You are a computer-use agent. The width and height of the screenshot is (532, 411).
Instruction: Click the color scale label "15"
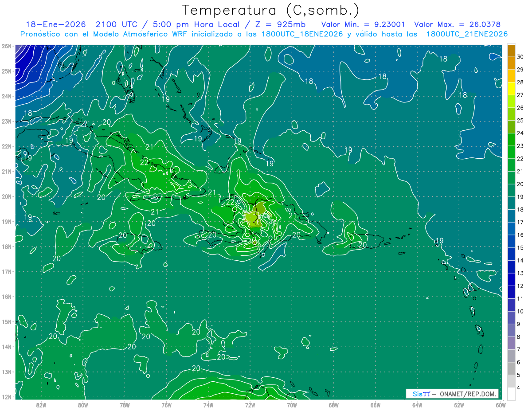[520, 248]
